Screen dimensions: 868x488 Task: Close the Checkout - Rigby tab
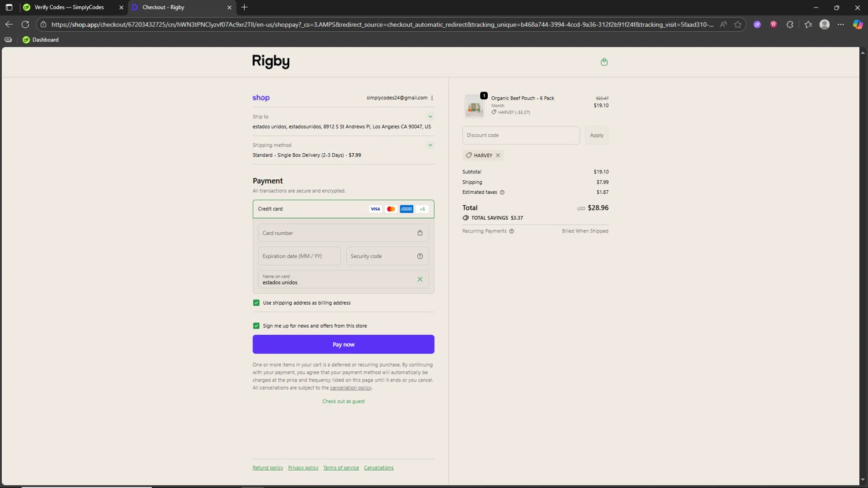(x=229, y=8)
